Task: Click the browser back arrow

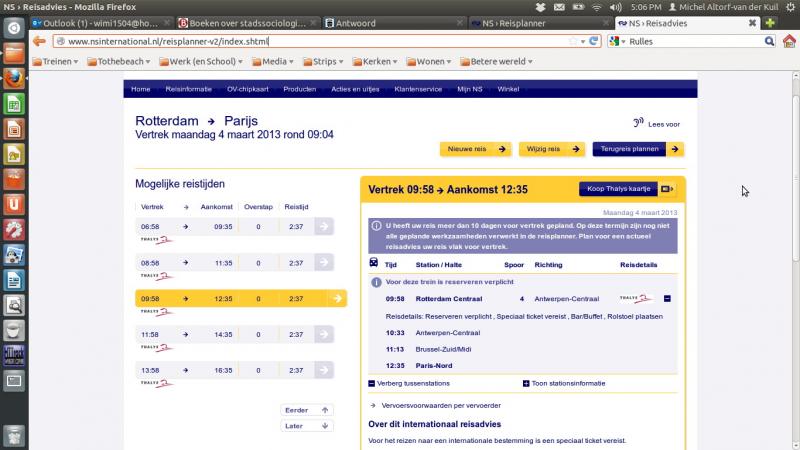Action: pos(39,41)
